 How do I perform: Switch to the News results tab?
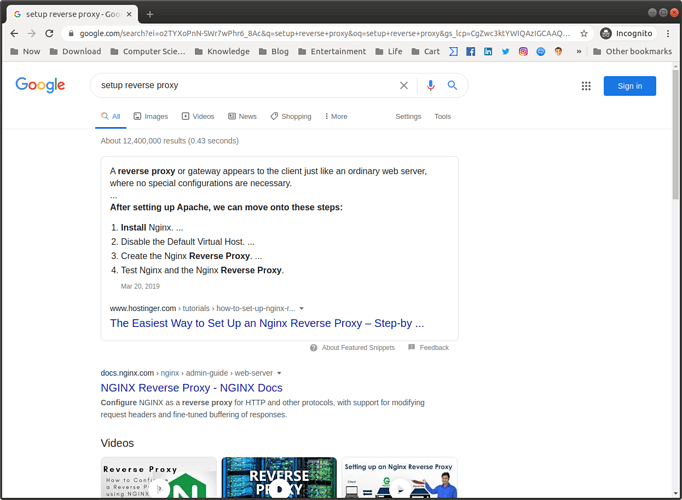click(242, 117)
